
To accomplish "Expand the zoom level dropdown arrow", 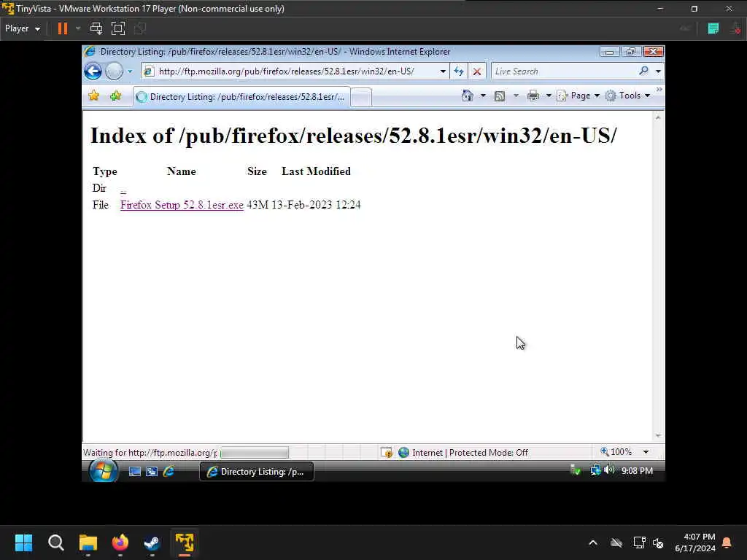I will (646, 452).
